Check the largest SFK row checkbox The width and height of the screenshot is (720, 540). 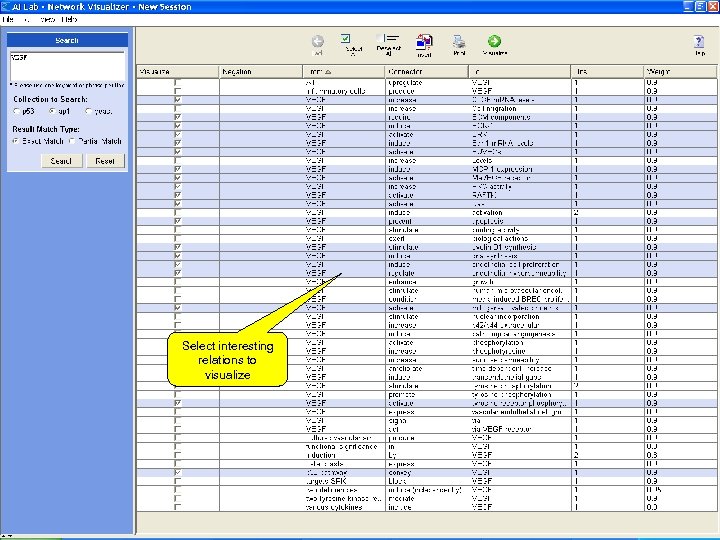pos(178,481)
